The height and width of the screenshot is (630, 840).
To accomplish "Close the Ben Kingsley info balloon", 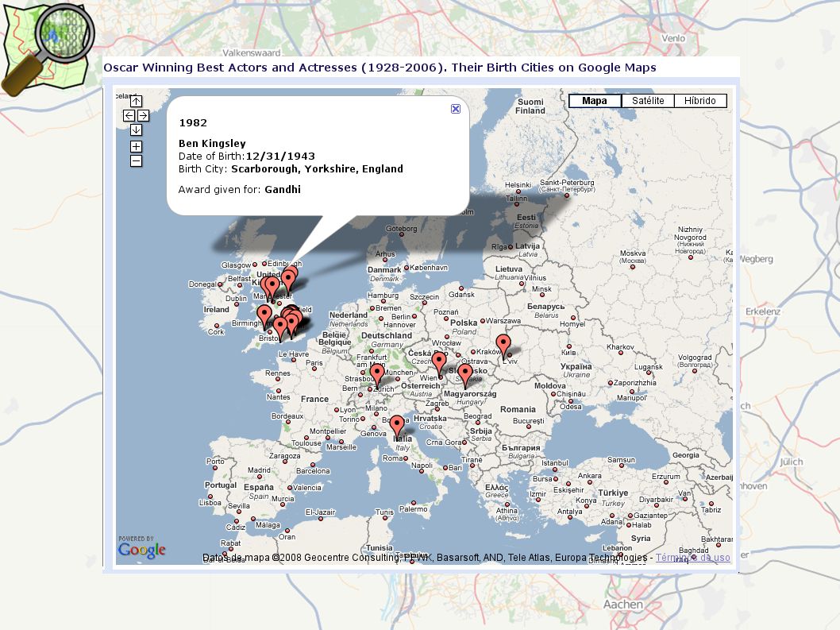I will tap(456, 109).
